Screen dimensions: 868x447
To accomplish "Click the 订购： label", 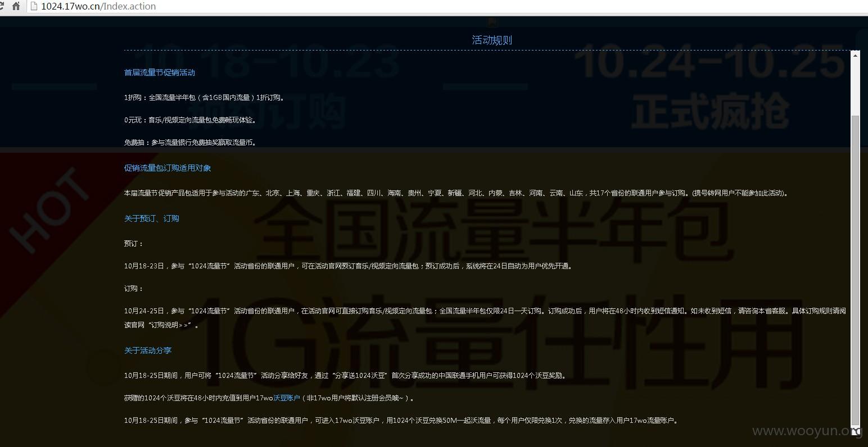I will pos(134,289).
